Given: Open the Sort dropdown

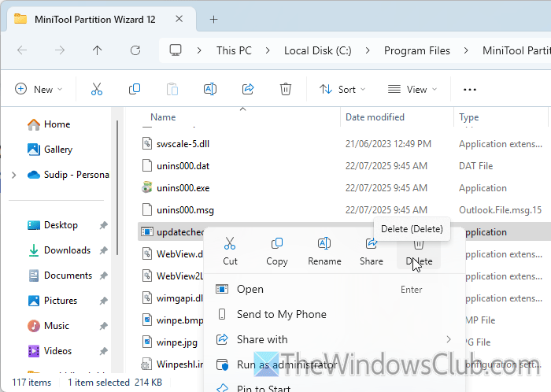Looking at the screenshot, I should tap(338, 90).
